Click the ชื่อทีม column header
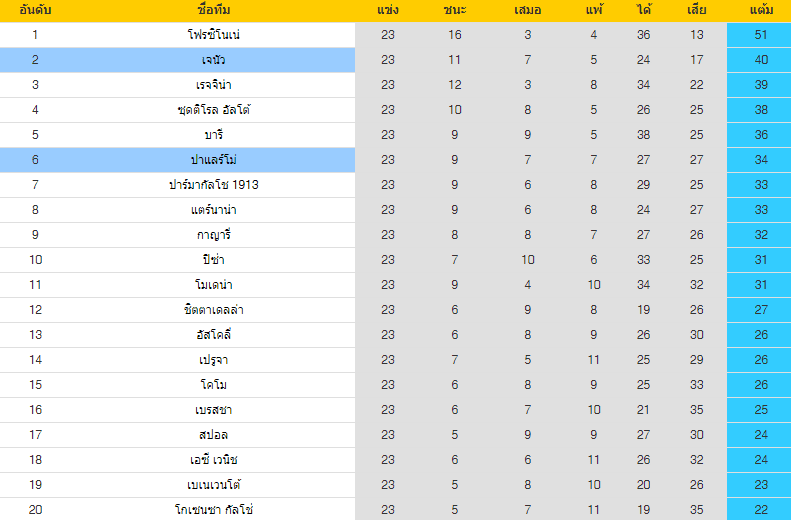791x520 pixels. (214, 10)
